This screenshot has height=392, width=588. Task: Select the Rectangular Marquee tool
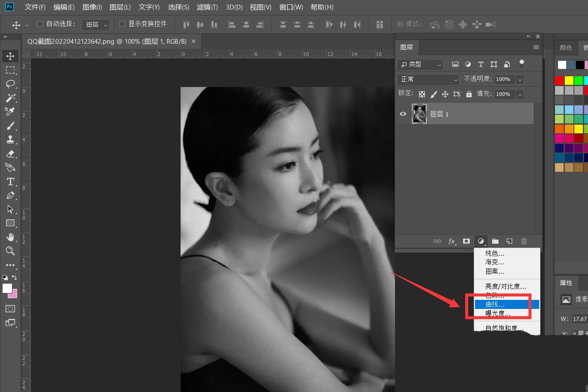coord(10,70)
